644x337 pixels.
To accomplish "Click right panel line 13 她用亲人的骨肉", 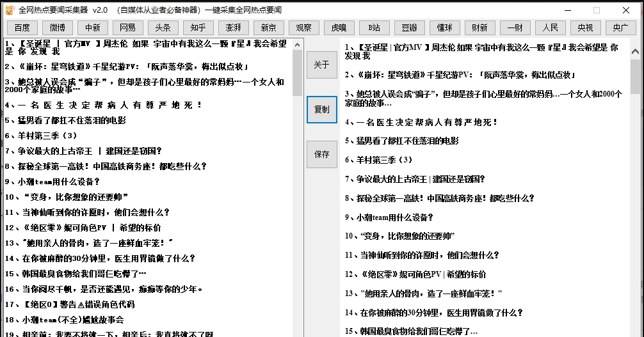I will coord(423,294).
